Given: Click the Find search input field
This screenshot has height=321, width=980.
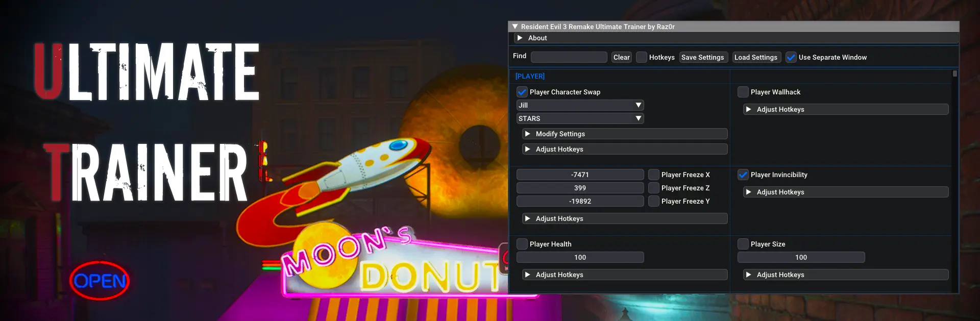Looking at the screenshot, I should coord(569,57).
